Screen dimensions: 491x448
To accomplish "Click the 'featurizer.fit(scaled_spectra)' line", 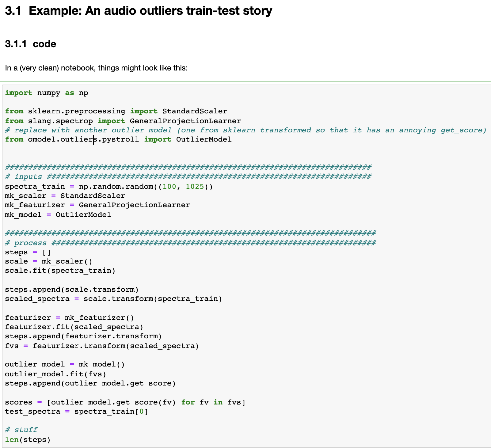I will pyautogui.click(x=74, y=327).
